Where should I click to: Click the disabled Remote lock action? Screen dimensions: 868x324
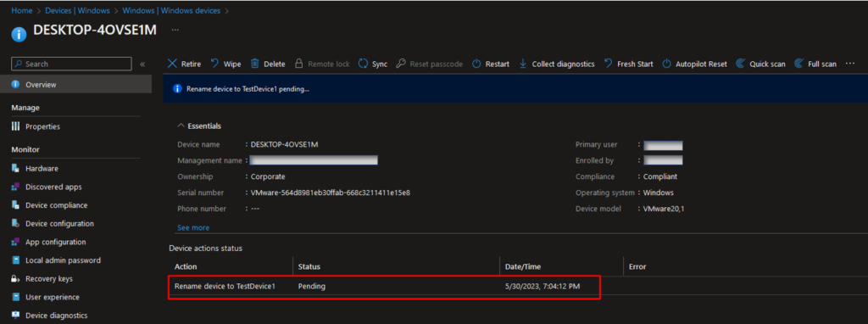point(322,64)
